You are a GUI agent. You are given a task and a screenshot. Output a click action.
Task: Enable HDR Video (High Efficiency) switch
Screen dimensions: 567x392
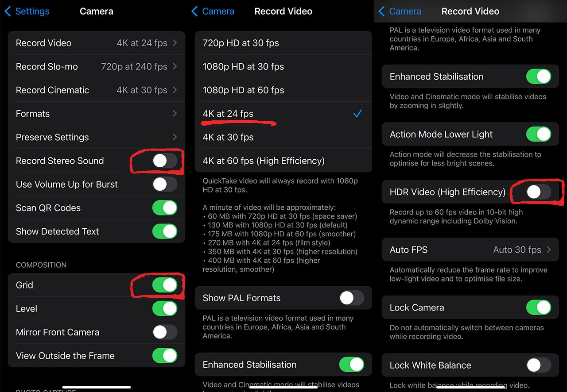point(539,192)
